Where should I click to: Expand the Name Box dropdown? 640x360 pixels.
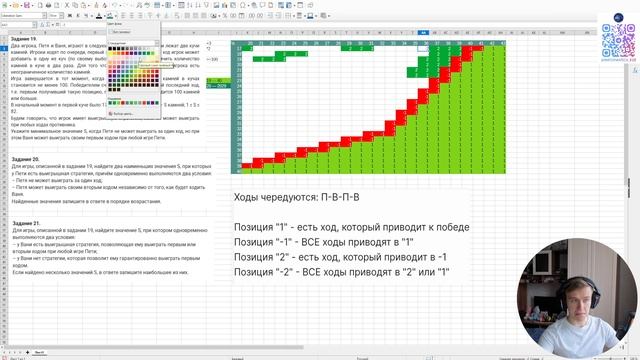point(34,24)
